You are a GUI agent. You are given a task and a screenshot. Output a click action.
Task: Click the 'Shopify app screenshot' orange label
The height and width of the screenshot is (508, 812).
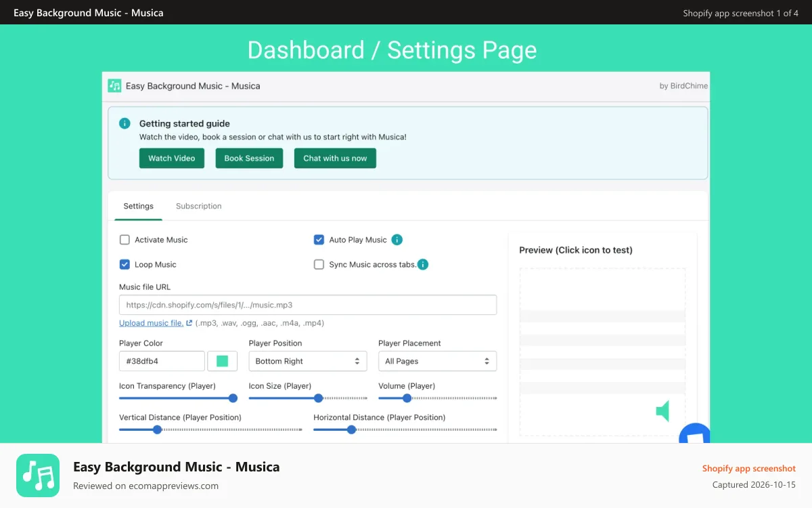pos(749,468)
